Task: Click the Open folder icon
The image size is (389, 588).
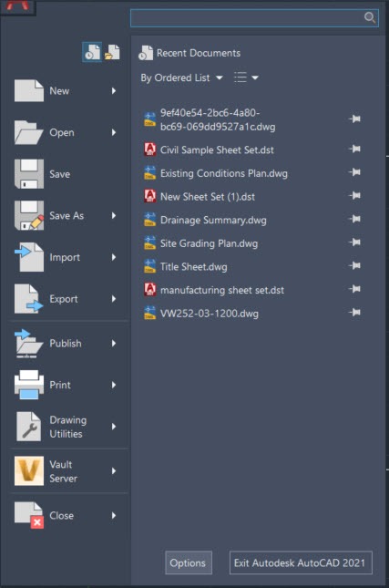Action: tap(29, 132)
